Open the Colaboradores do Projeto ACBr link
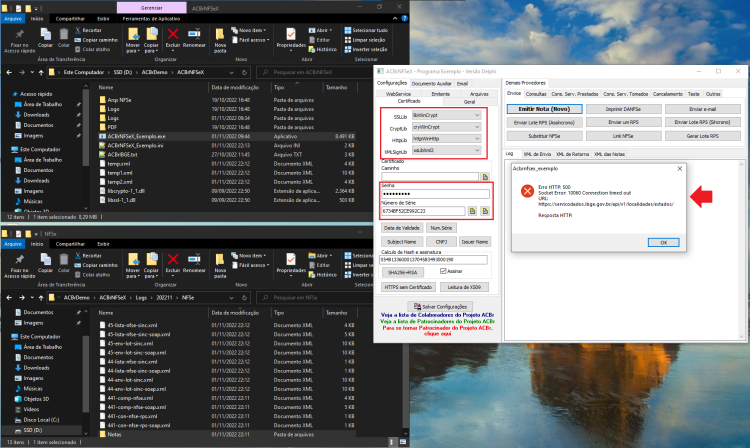 (x=437, y=315)
